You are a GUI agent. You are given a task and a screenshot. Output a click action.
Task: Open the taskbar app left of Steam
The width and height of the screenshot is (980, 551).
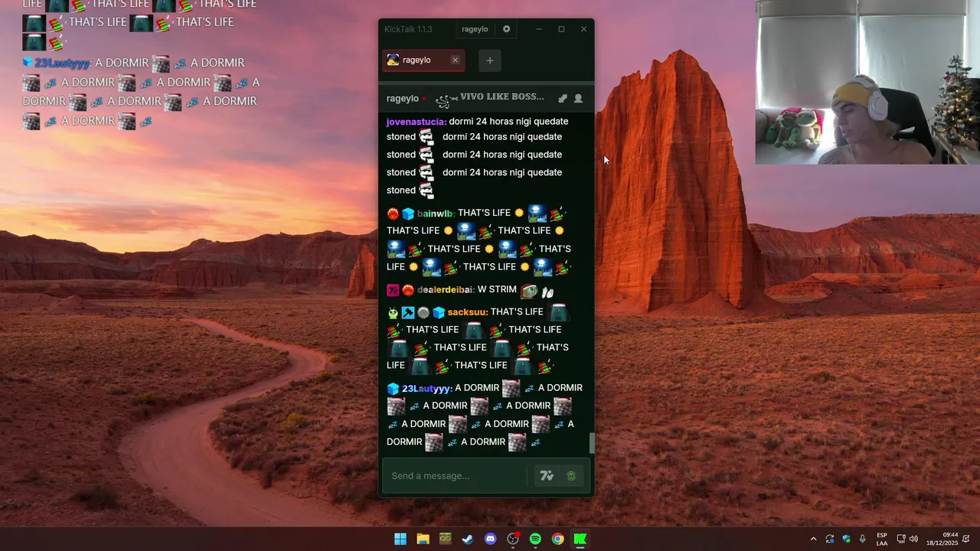coord(446,539)
